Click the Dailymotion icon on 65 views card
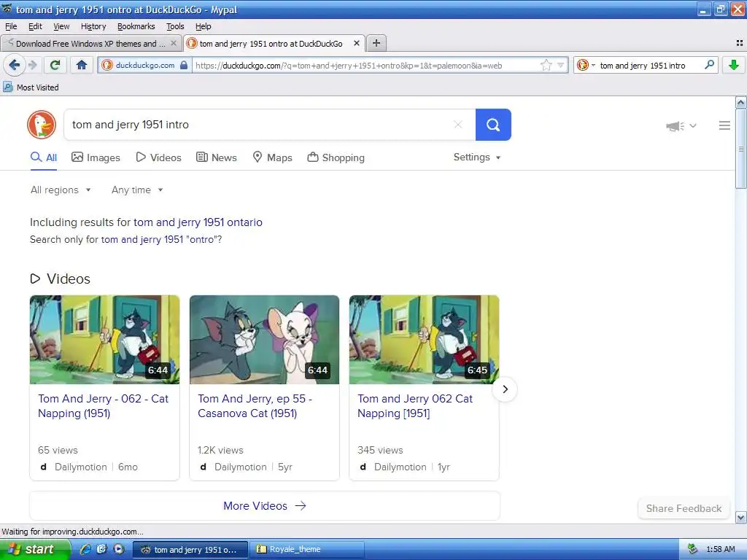Viewport: 747px width, 560px height. 43,467
